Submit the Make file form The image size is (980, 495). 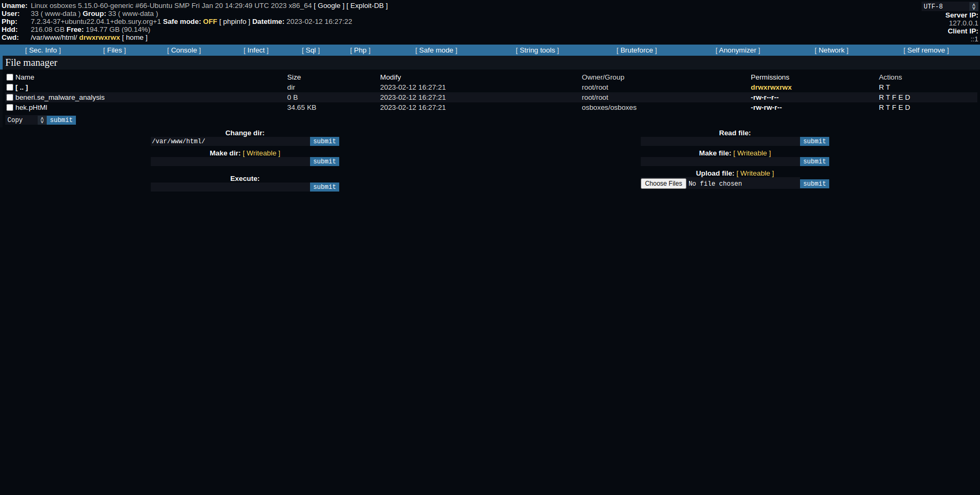(814, 162)
